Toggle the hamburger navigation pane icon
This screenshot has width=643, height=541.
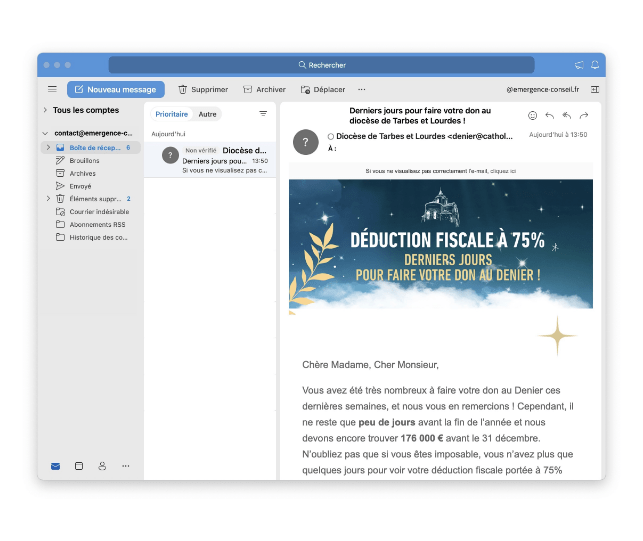click(52, 89)
